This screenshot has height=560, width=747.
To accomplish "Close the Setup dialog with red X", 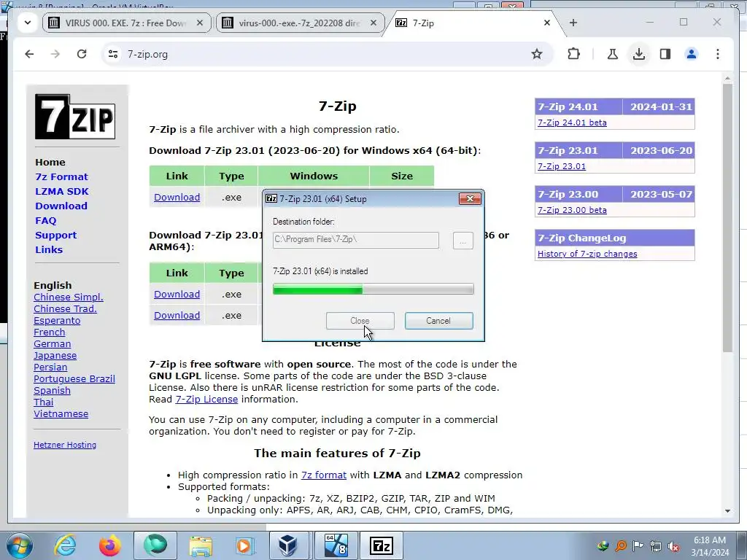I will [470, 198].
